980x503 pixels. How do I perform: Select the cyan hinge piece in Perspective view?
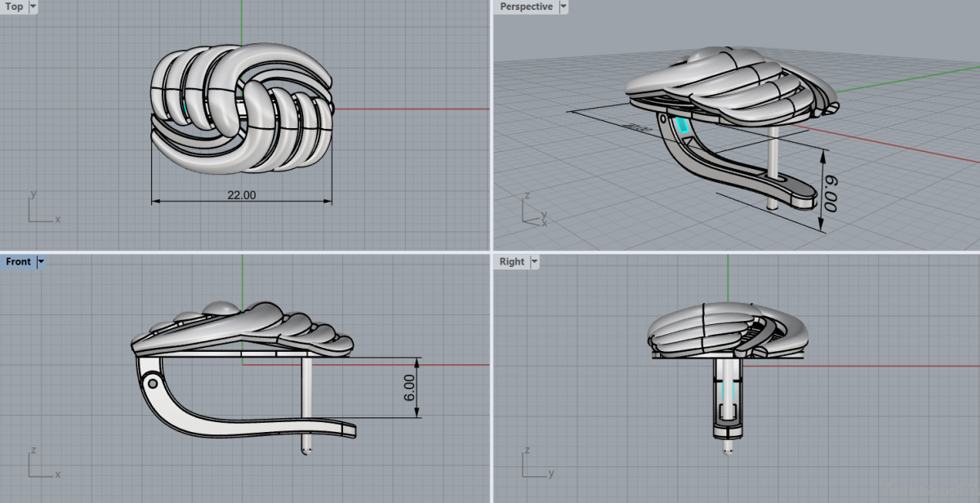click(x=684, y=126)
